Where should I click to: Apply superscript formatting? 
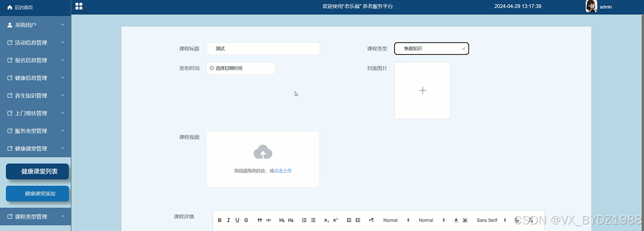(x=336, y=220)
